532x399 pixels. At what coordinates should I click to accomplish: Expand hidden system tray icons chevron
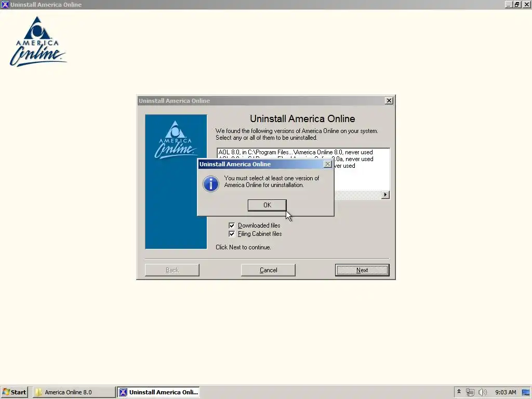pos(459,392)
